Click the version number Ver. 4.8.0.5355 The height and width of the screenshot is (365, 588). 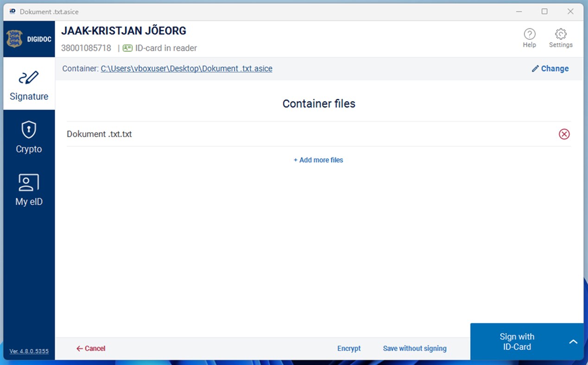click(29, 351)
